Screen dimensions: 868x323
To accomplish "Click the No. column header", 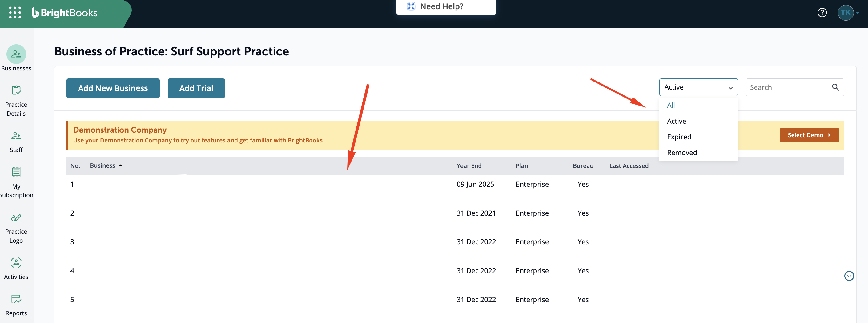I will 75,166.
